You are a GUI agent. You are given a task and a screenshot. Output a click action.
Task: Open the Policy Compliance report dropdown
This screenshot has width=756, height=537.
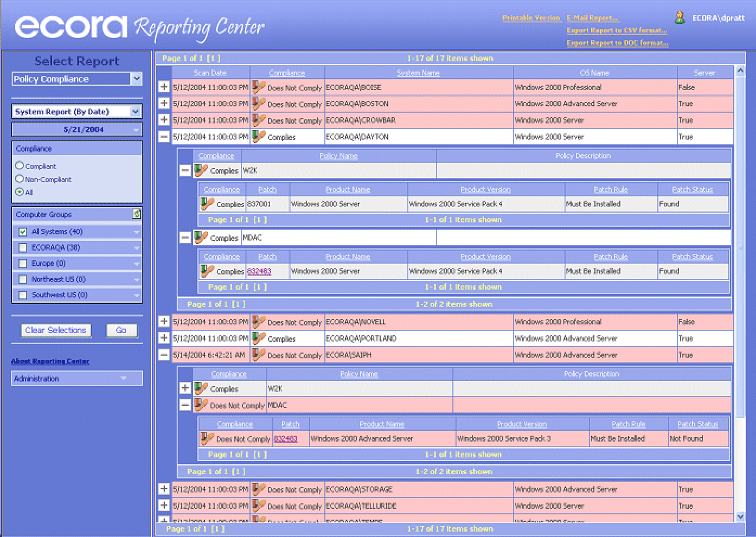click(137, 79)
